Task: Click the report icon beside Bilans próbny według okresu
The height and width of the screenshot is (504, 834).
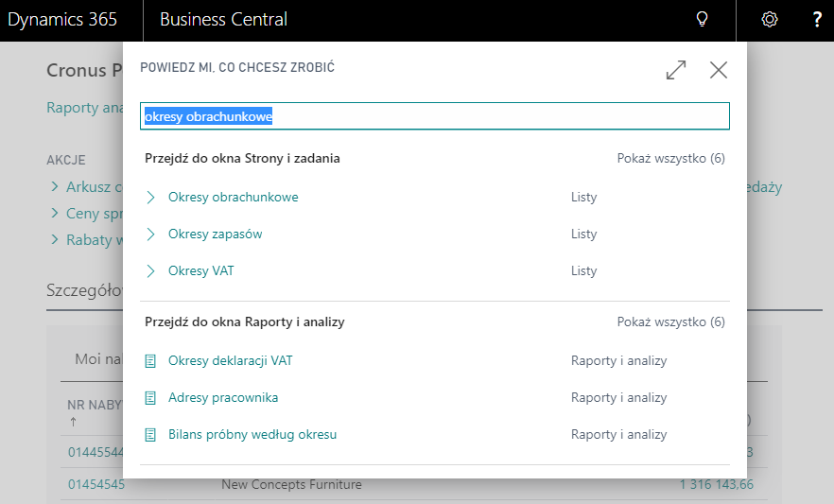Action: pyautogui.click(x=150, y=435)
